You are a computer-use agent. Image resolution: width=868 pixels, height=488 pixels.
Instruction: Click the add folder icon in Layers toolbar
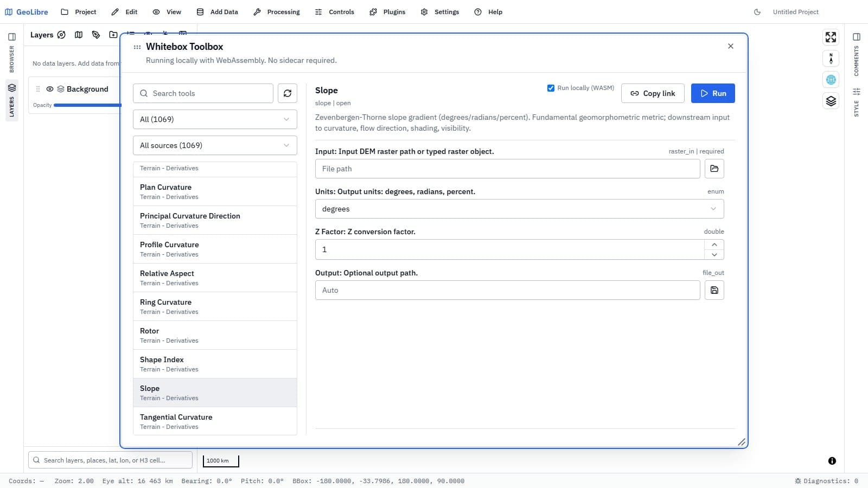click(113, 35)
